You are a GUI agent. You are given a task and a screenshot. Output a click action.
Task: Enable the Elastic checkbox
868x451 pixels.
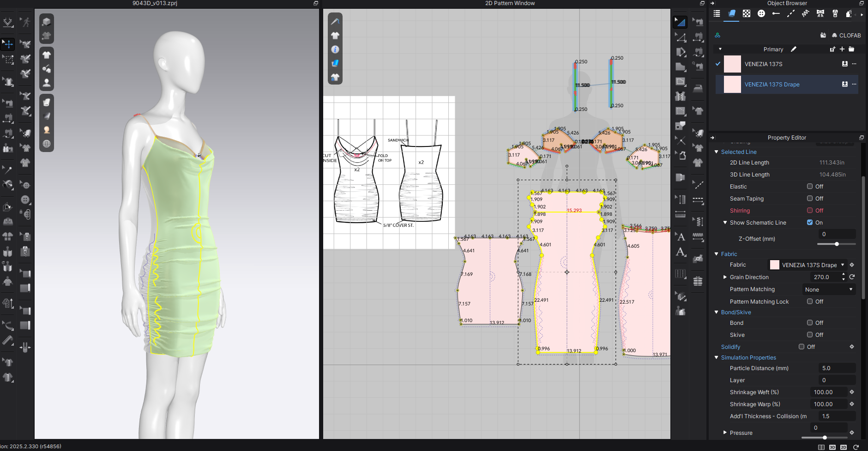tap(810, 187)
